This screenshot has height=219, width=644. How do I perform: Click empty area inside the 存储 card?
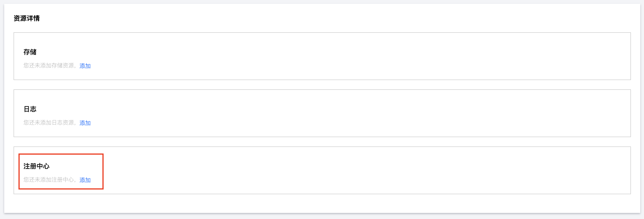[350, 56]
